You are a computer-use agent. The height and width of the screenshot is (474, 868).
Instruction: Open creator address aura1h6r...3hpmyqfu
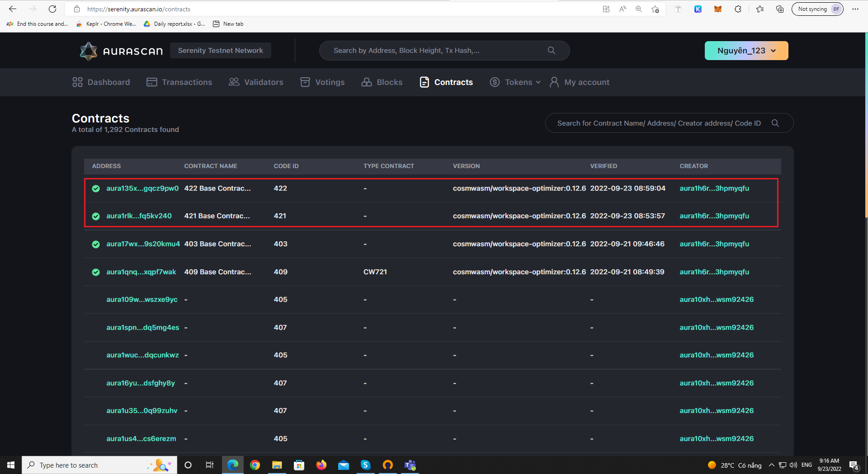coord(714,188)
